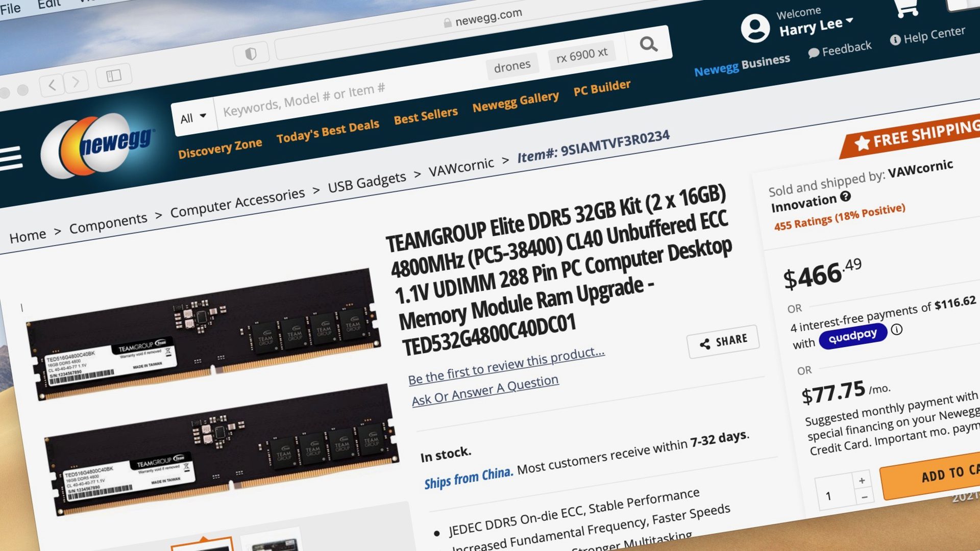Click Newegg Business link
The width and height of the screenshot is (980, 551).
pos(742,65)
